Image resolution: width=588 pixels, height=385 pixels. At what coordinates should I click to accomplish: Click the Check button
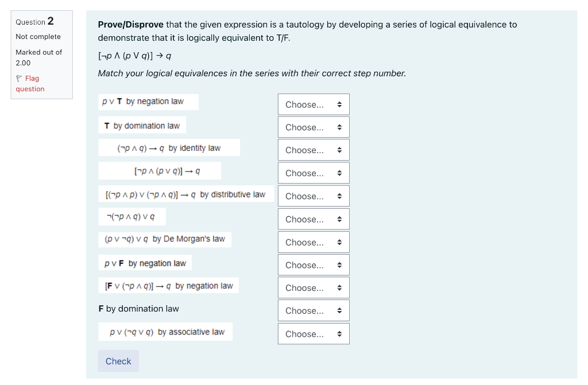tap(118, 361)
